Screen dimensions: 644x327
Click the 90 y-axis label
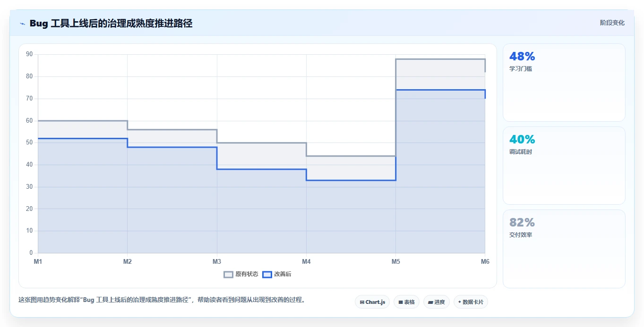[29, 54]
